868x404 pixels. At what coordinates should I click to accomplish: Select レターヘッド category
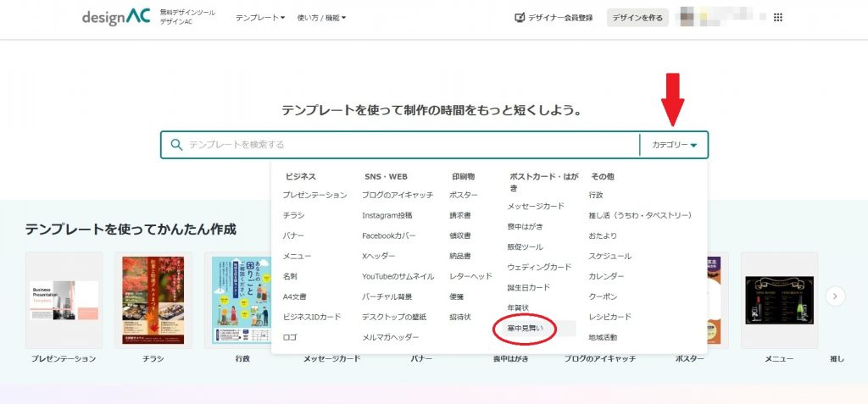(x=470, y=276)
